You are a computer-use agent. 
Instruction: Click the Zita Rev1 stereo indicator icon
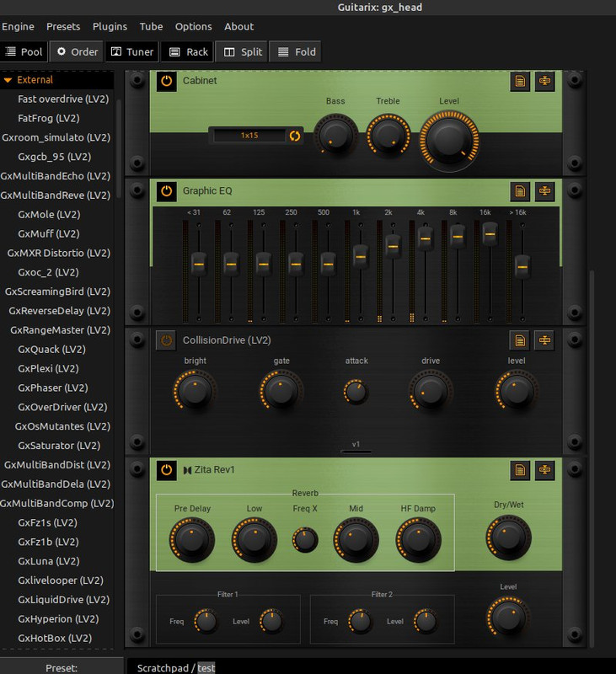click(187, 470)
